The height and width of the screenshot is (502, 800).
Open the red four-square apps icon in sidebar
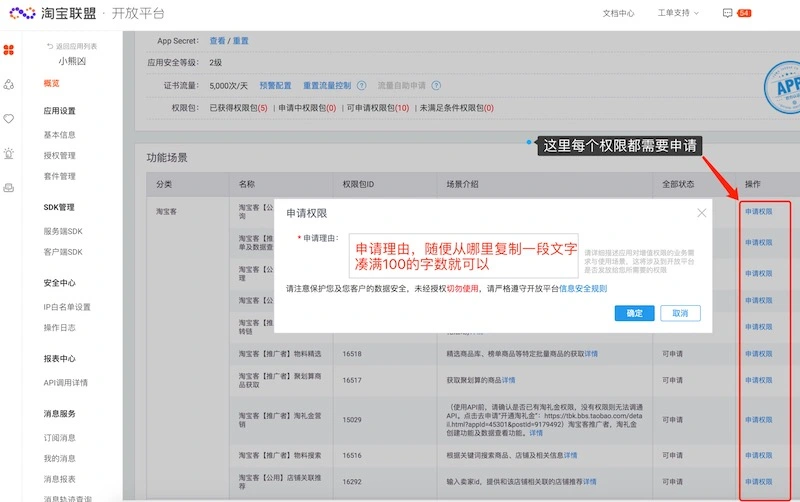9,50
